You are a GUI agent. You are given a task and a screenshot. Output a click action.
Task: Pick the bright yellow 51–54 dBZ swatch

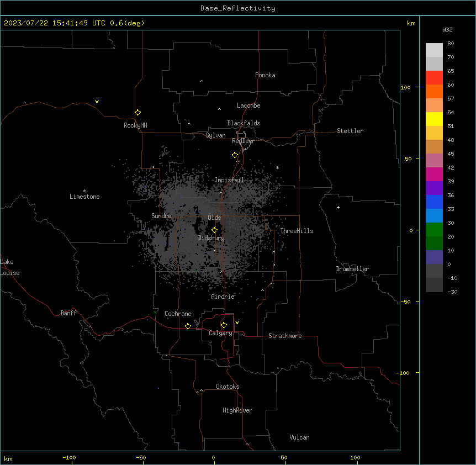(x=434, y=119)
